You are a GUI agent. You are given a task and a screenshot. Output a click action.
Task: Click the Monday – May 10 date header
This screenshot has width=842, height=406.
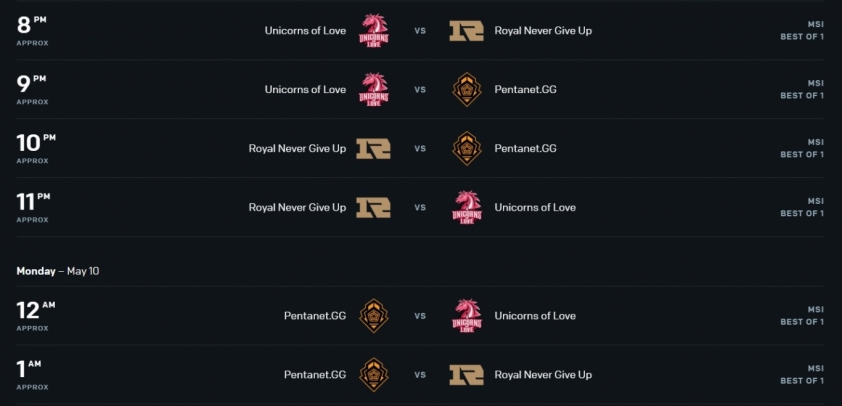pyautogui.click(x=57, y=271)
